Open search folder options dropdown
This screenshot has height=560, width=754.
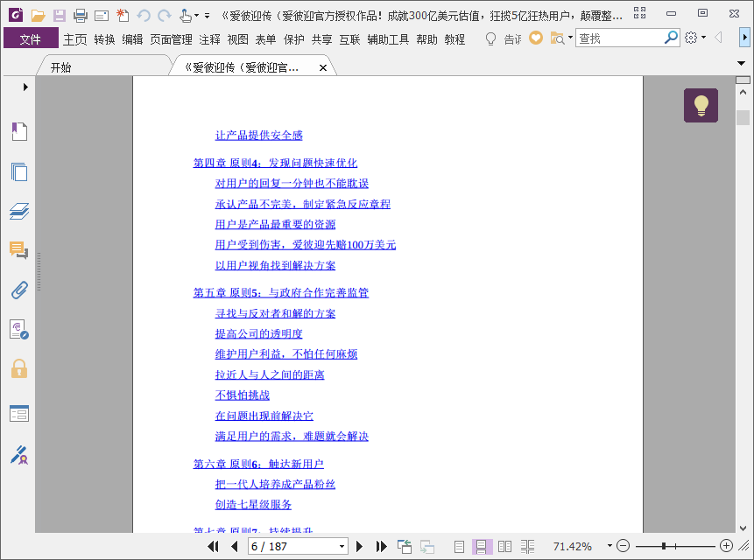click(x=570, y=38)
